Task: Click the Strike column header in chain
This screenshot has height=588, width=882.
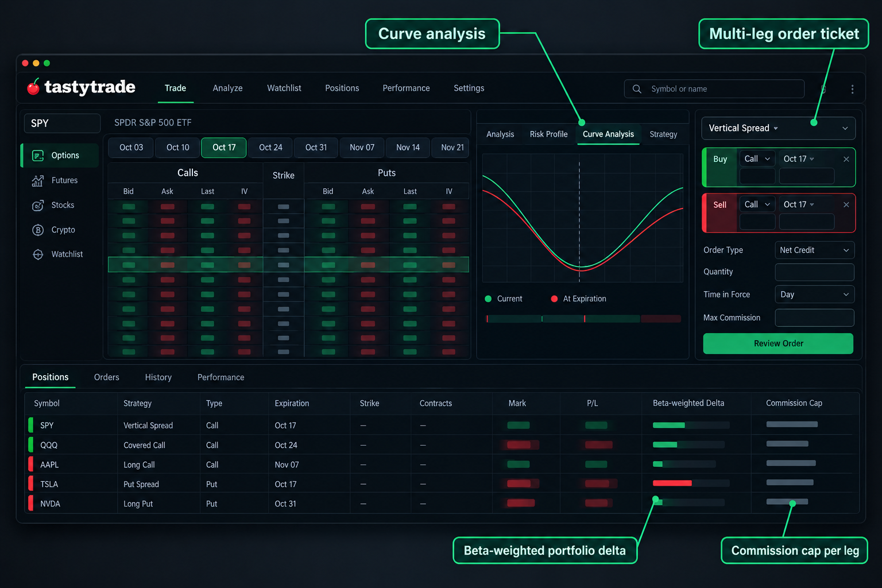Action: pyautogui.click(x=283, y=176)
